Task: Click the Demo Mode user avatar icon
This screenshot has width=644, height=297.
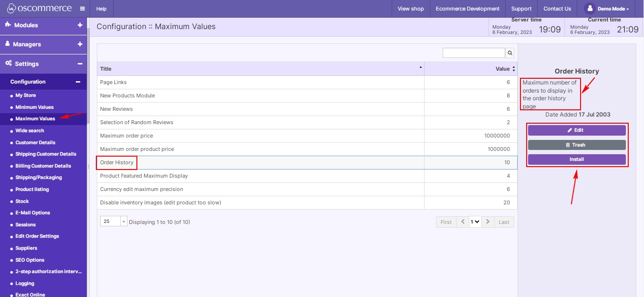Action: click(590, 9)
